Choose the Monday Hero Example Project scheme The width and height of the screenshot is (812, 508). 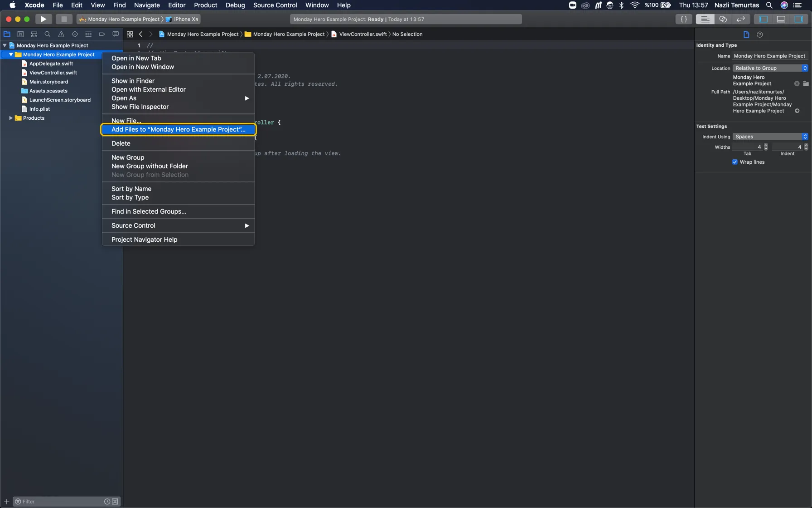pos(120,19)
